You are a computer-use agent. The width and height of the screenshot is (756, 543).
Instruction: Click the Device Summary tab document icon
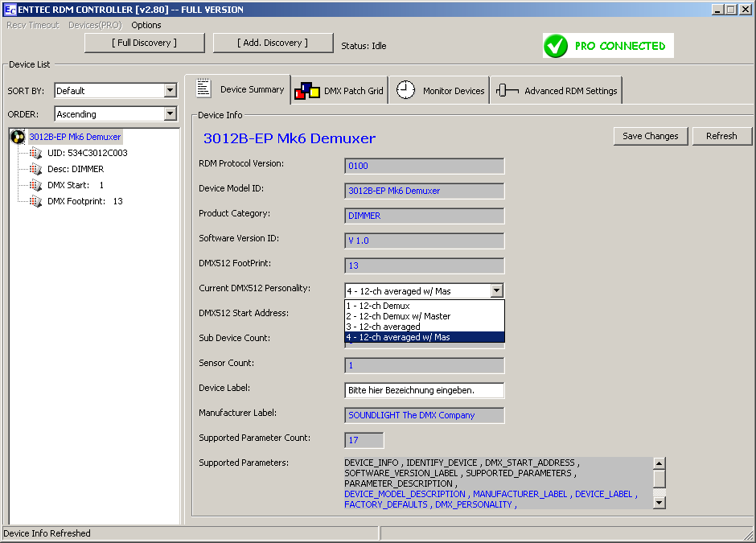pyautogui.click(x=203, y=88)
